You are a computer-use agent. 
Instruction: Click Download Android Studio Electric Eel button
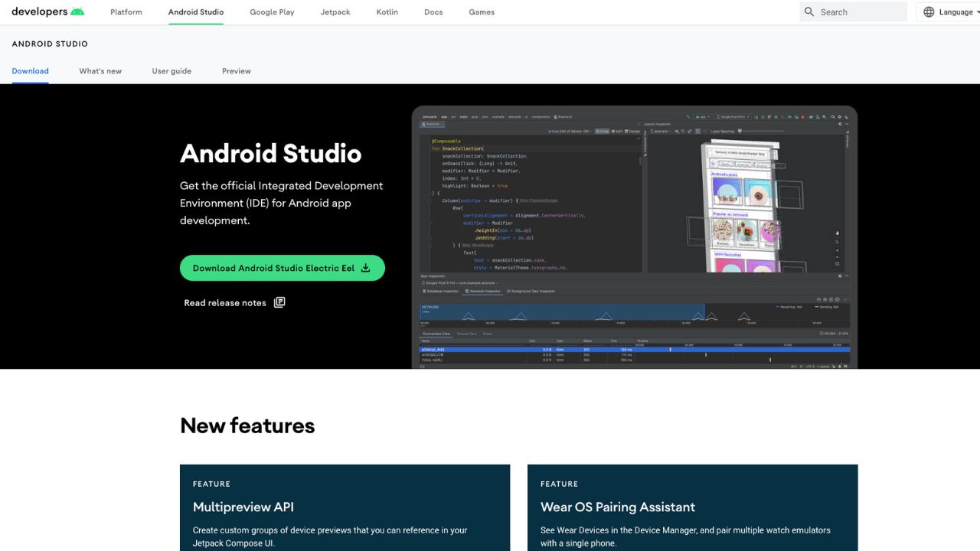283,268
